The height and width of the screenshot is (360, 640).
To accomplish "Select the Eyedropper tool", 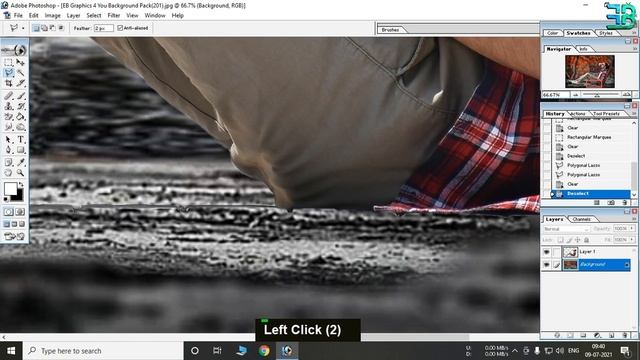I will [20, 162].
